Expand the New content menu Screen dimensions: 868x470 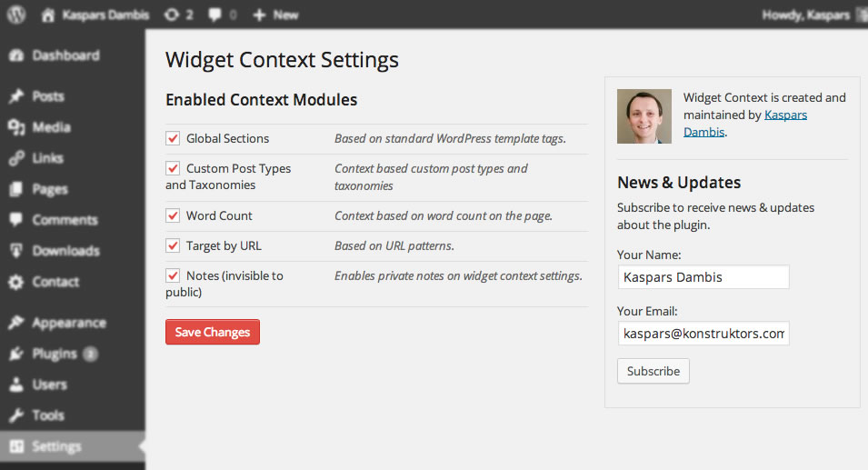275,15
